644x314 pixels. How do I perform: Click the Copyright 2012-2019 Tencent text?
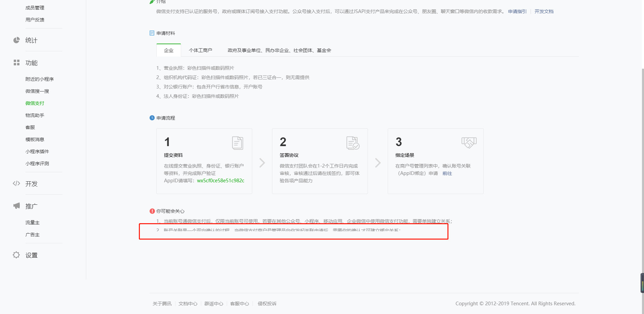click(515, 304)
